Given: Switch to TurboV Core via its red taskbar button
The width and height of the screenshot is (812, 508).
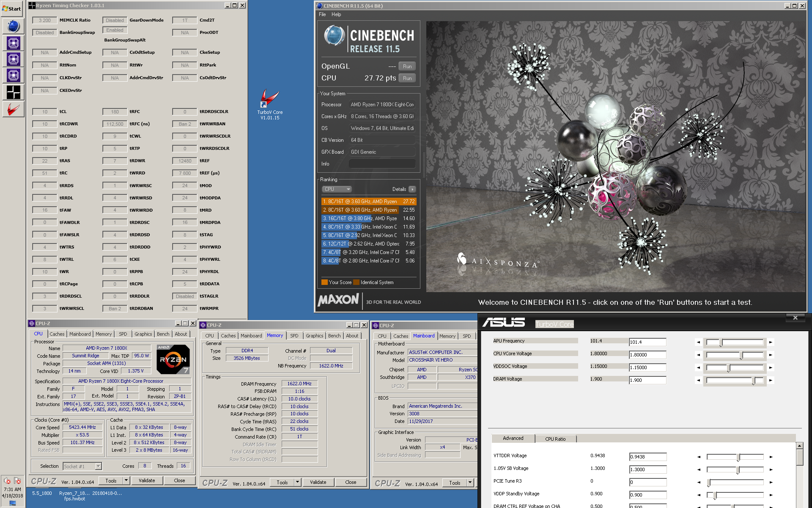Looking at the screenshot, I should click(x=14, y=109).
